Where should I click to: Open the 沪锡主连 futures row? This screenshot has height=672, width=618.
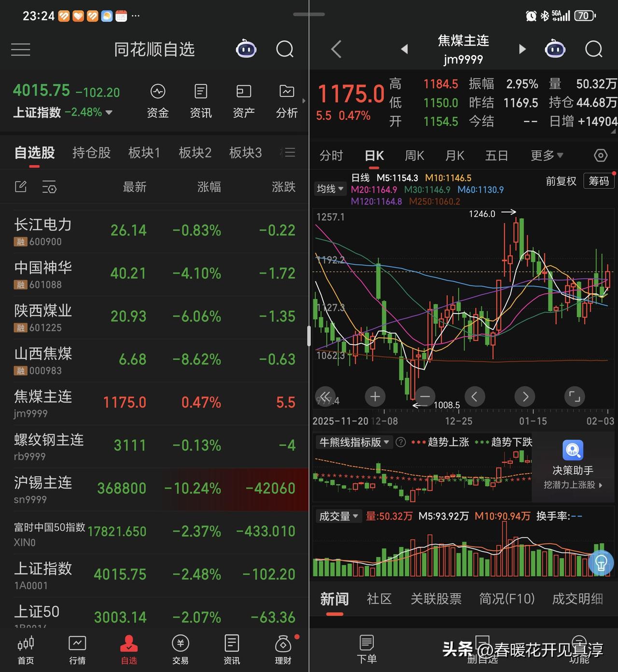pyautogui.click(x=154, y=489)
